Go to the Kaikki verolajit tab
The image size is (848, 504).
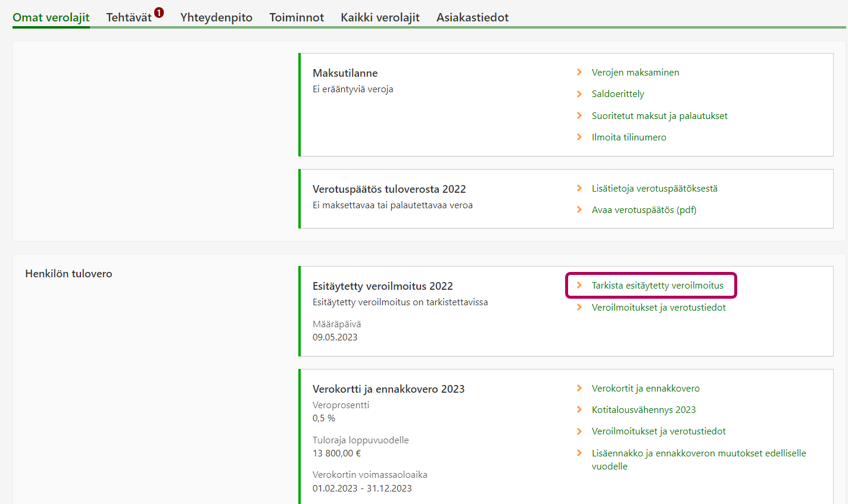380,18
